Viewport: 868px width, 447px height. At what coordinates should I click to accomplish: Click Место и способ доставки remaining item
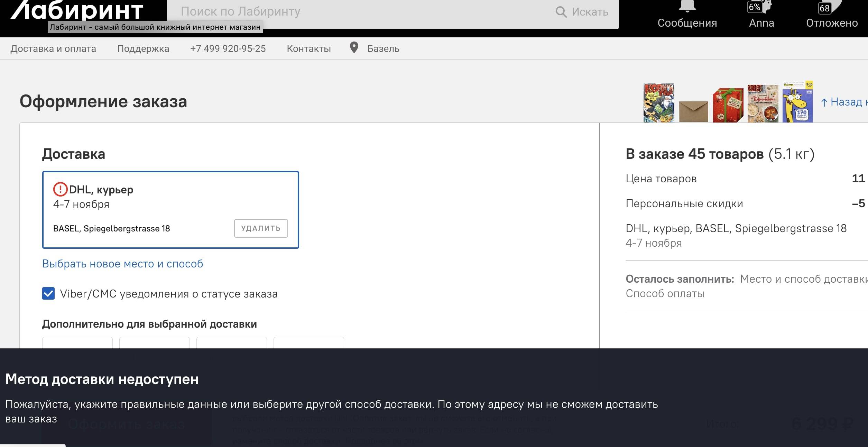click(804, 279)
